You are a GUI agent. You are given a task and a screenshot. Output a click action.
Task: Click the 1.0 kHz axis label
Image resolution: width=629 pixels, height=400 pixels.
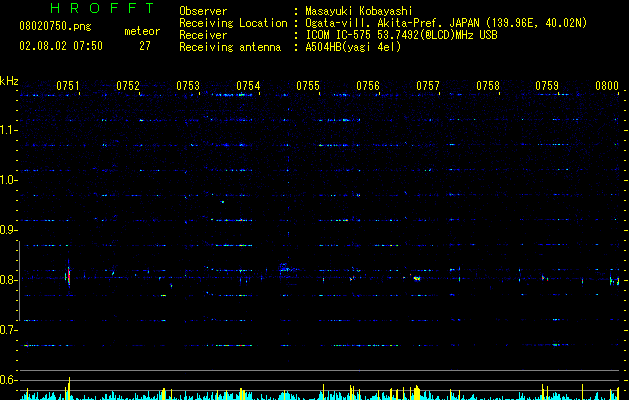pyautogui.click(x=9, y=180)
